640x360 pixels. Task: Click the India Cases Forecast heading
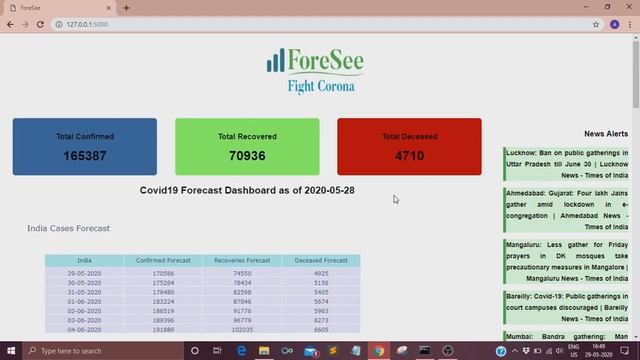[x=68, y=228]
